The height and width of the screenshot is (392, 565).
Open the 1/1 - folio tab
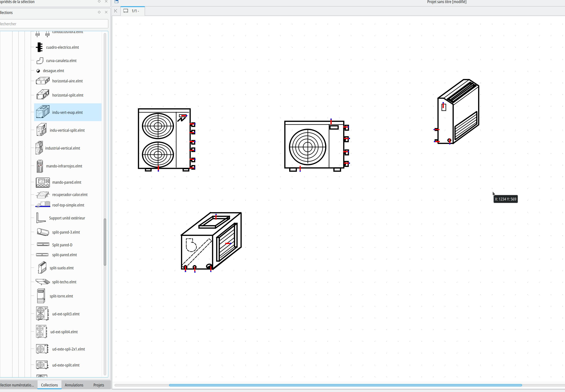tap(133, 11)
